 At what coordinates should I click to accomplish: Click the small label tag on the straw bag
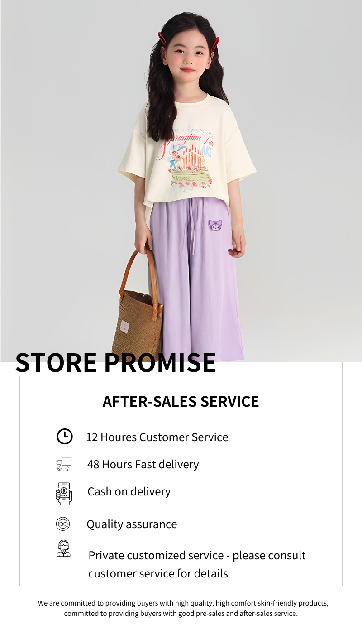(124, 327)
